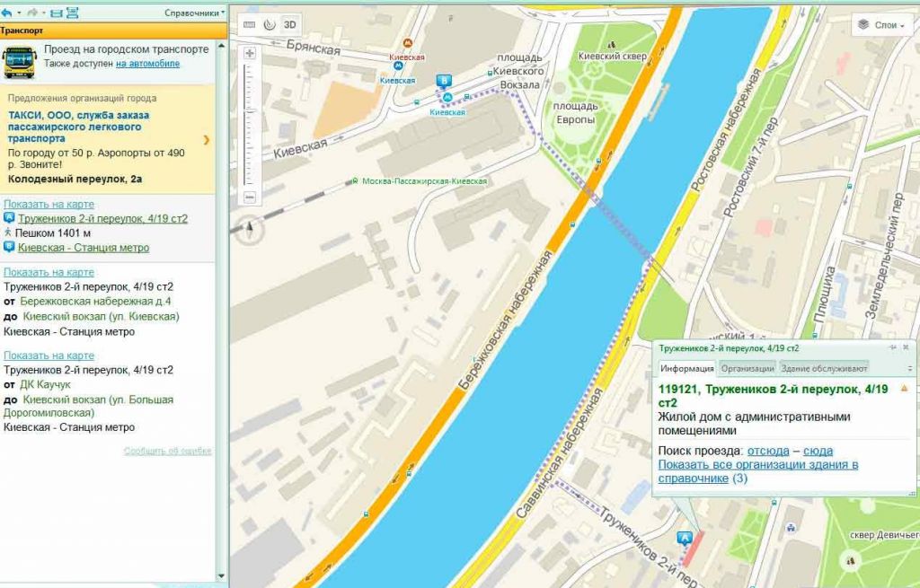Click the spiral icon next to 3D

click(270, 24)
